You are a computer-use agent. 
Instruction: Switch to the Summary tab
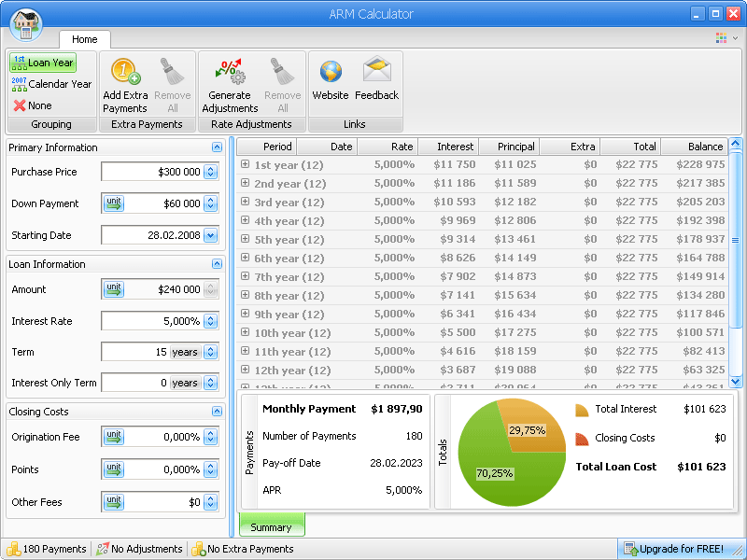(271, 527)
